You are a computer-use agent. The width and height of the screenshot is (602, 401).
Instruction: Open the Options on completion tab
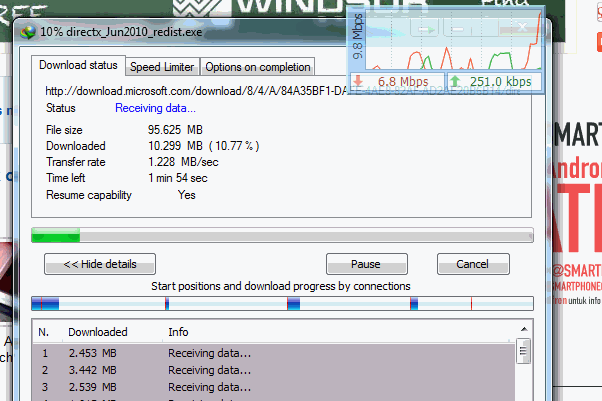(x=258, y=67)
